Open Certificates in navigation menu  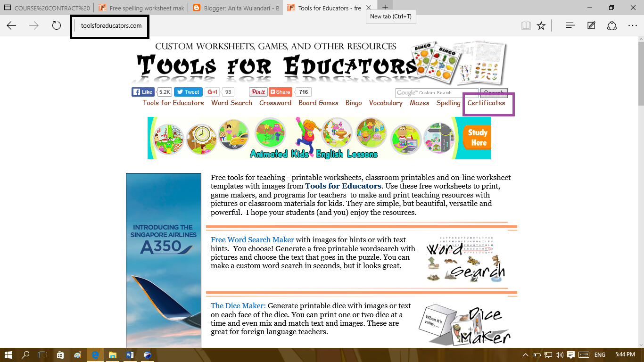(486, 103)
